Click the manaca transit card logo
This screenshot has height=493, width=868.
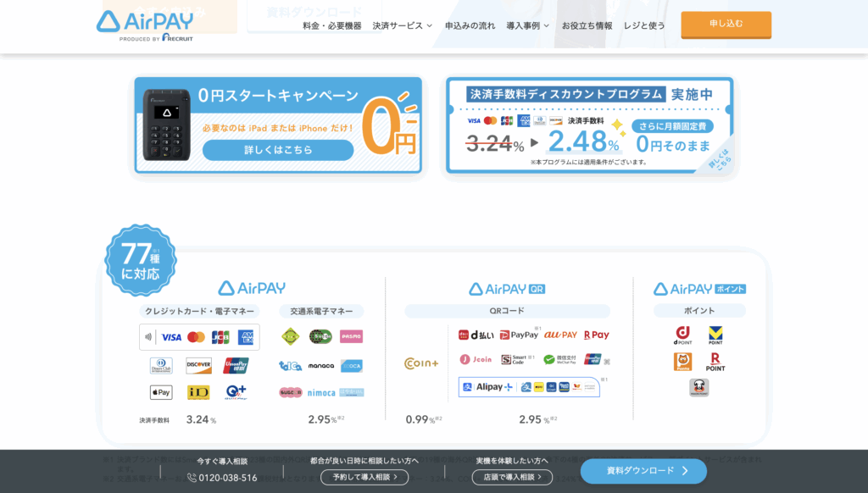320,366
